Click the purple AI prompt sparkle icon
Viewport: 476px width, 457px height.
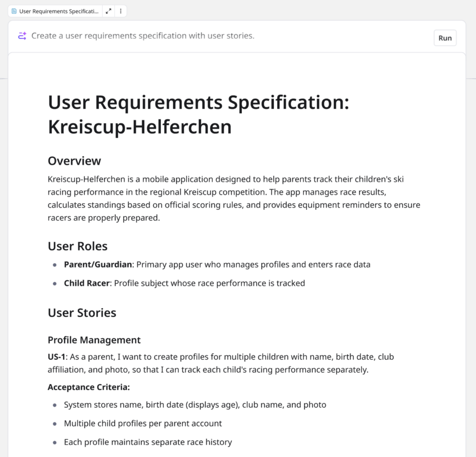click(x=22, y=36)
